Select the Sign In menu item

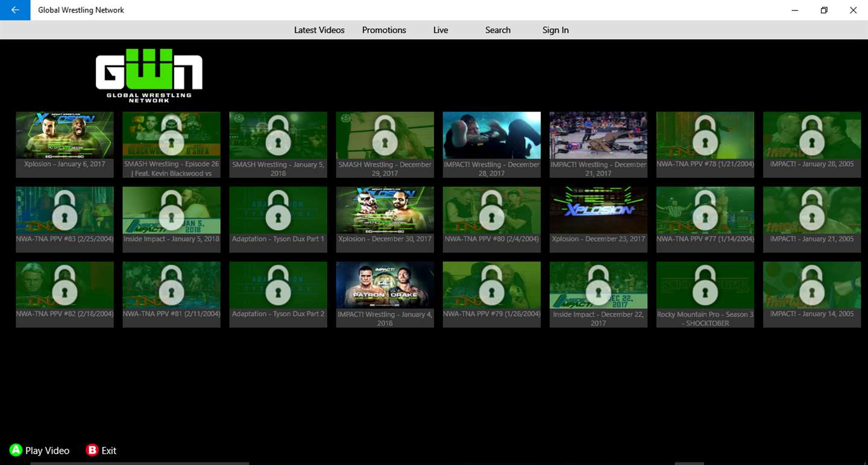555,30
